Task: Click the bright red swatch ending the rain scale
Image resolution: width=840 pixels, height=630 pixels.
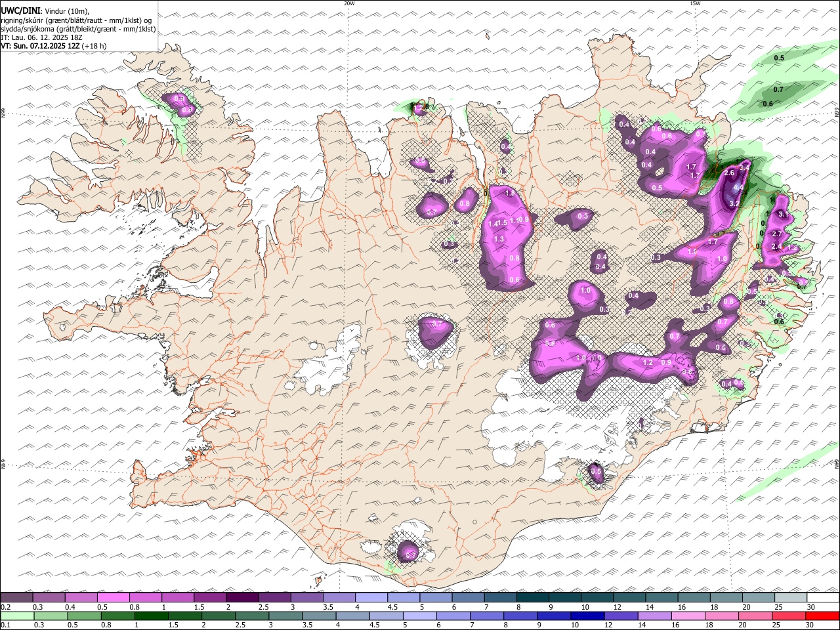Action: [822, 616]
